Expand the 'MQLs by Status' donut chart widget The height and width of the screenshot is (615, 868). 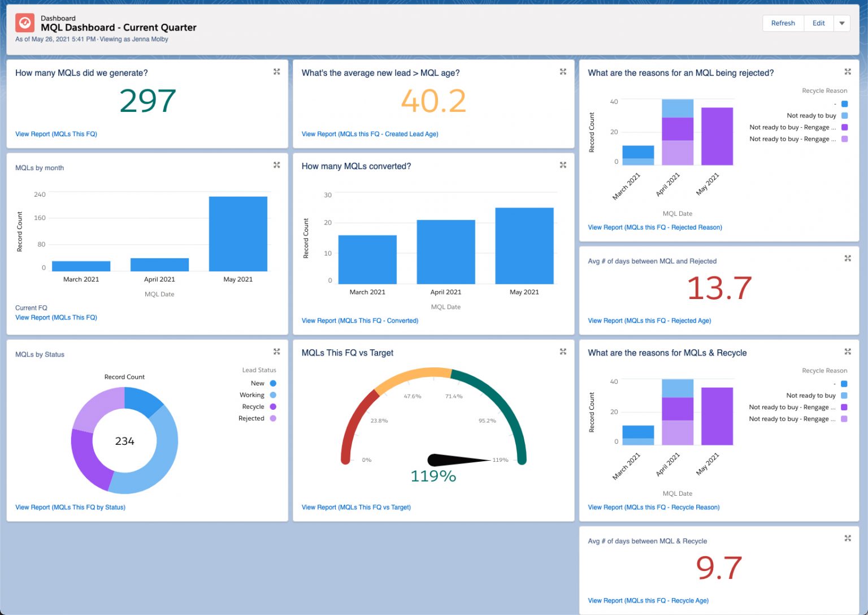pyautogui.click(x=276, y=351)
